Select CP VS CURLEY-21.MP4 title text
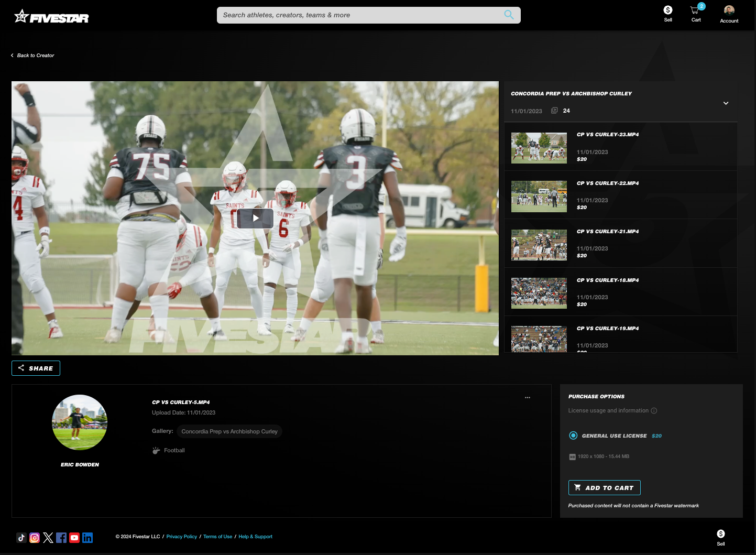The width and height of the screenshot is (756, 555). pyautogui.click(x=608, y=232)
